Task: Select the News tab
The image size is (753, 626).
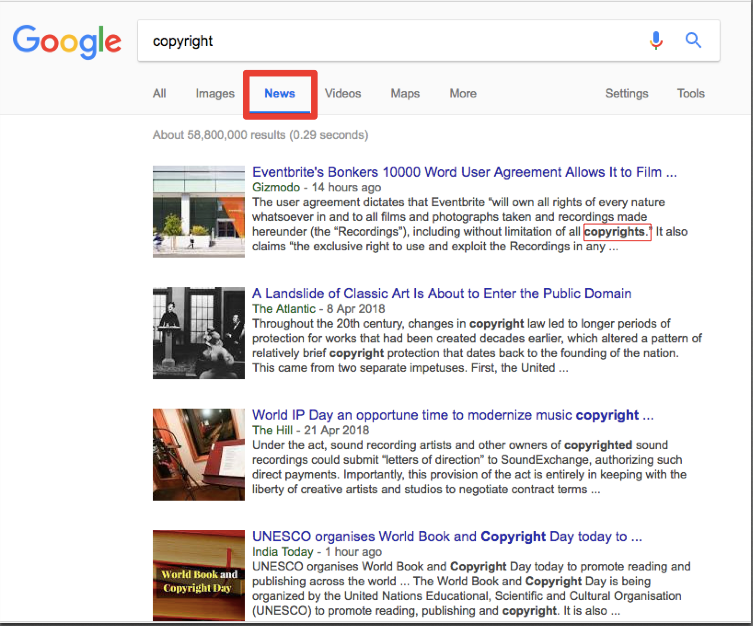Action: click(x=279, y=94)
